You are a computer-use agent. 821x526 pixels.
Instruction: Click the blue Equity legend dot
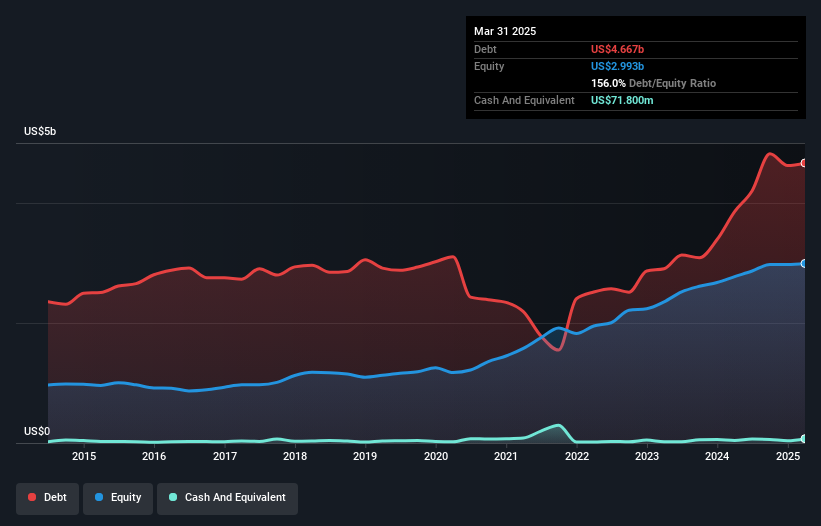pos(99,497)
